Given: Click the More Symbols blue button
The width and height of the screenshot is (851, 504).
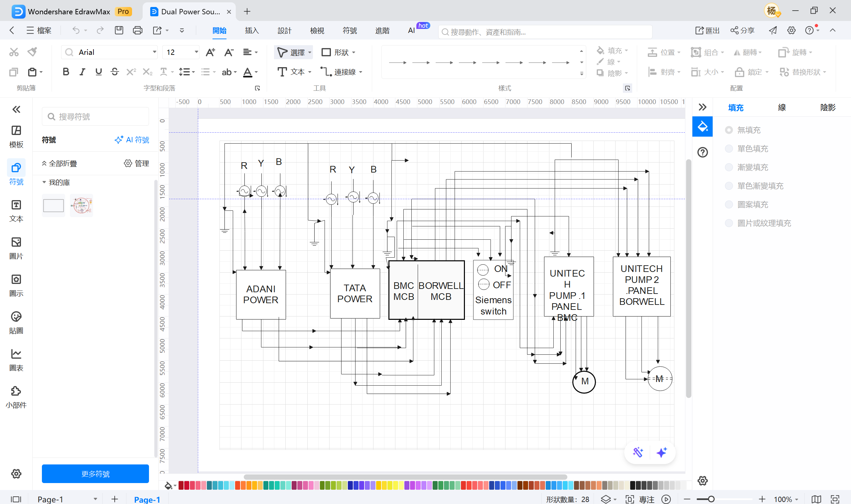Looking at the screenshot, I should coord(95,474).
